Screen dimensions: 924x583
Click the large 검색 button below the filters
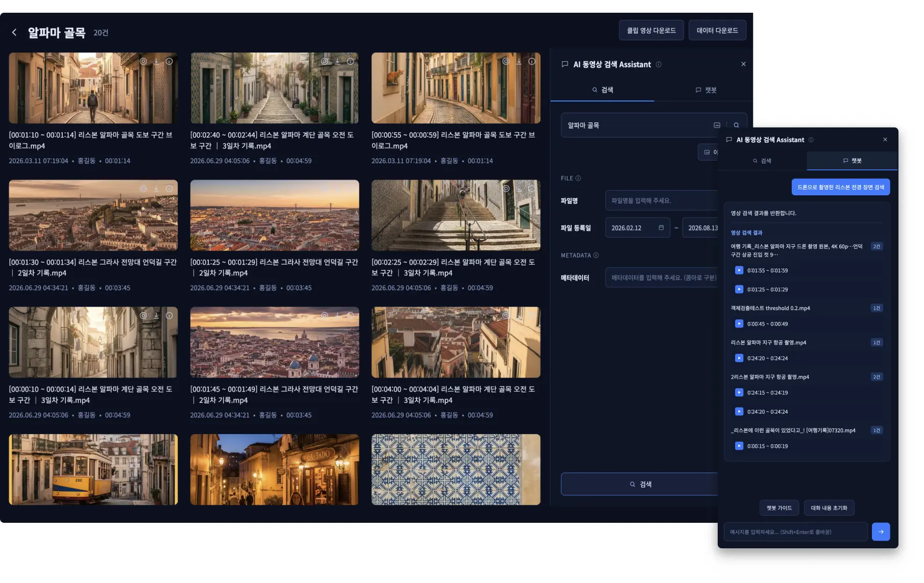[x=640, y=484]
